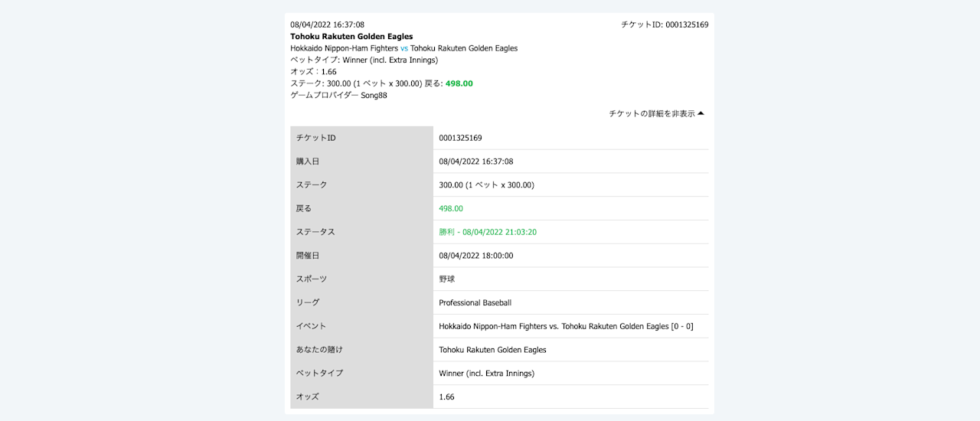Click the blue 'vs' link in match title
Viewport: 980px width, 421px height.
click(404, 48)
